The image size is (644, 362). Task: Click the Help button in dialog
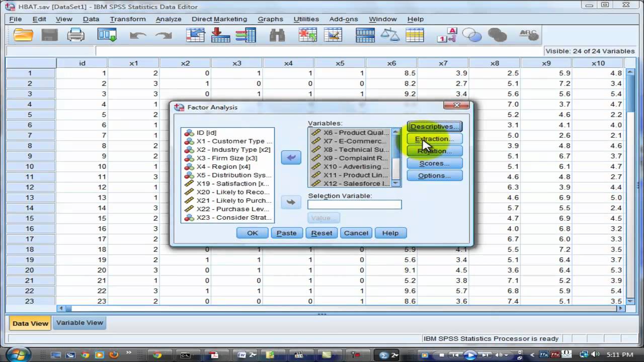[390, 233]
